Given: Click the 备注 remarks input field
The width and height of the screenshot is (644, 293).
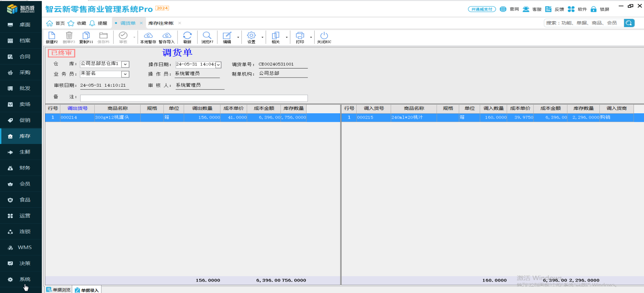Looking at the screenshot, I should (x=194, y=98).
